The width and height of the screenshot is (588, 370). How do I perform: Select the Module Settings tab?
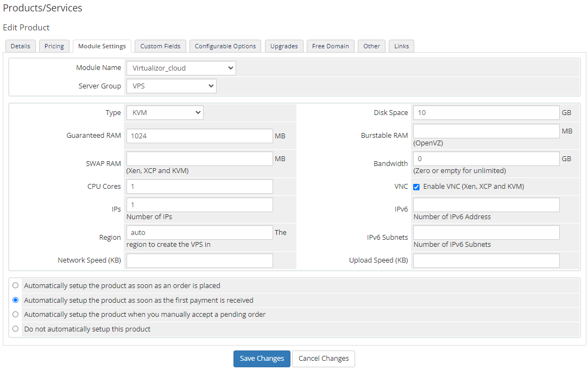[x=102, y=46]
